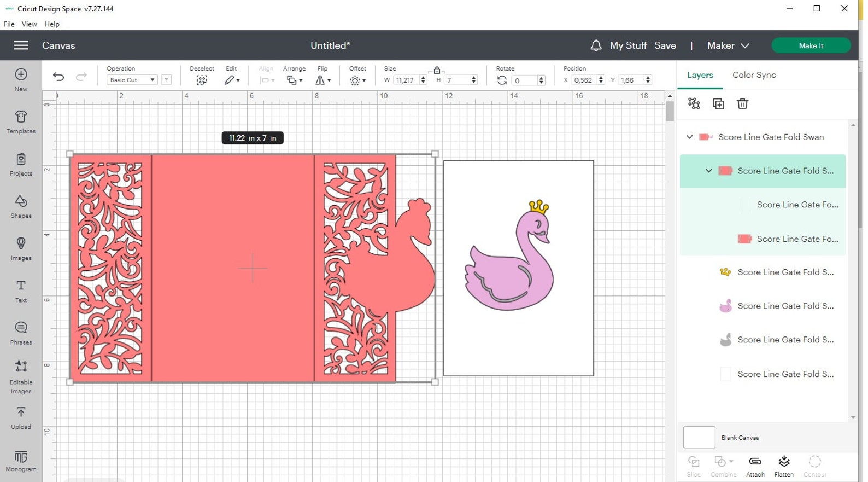Open My Stuff
The image size is (868, 482).
[628, 45]
